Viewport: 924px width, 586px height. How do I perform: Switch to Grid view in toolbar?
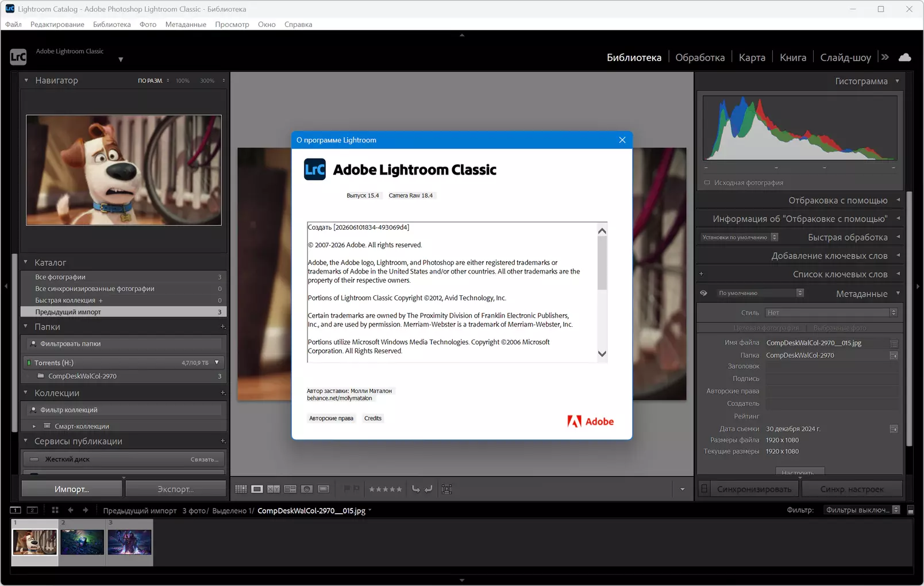(x=241, y=489)
